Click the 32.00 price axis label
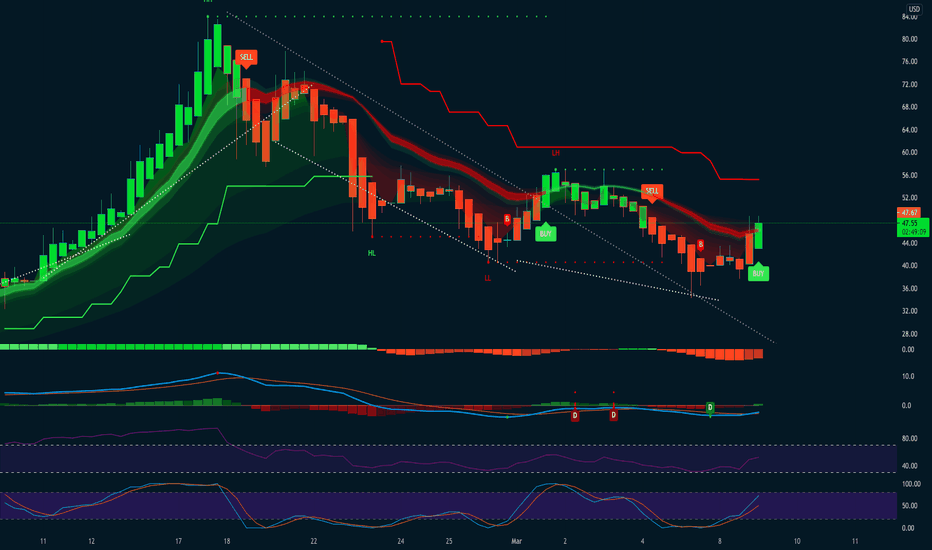Viewport: 932px width, 550px height. 909,311
